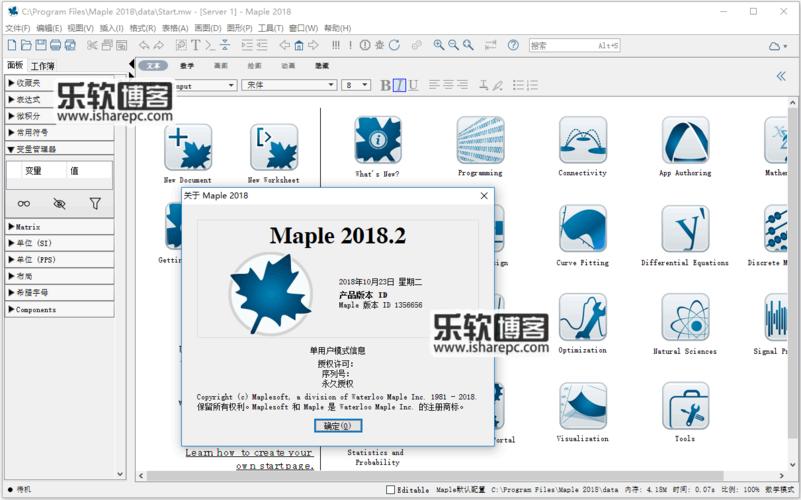
Task: Redo the action via toolbar arrow
Action: 158,45
